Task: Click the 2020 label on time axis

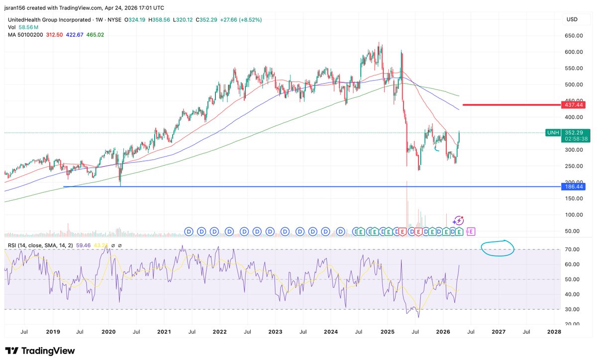Action: pyautogui.click(x=109, y=331)
